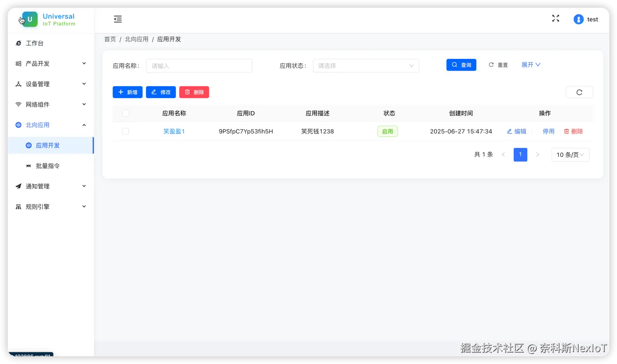Select 应用开发 menu item in sidebar
This screenshot has height=364, width=617.
(x=47, y=145)
